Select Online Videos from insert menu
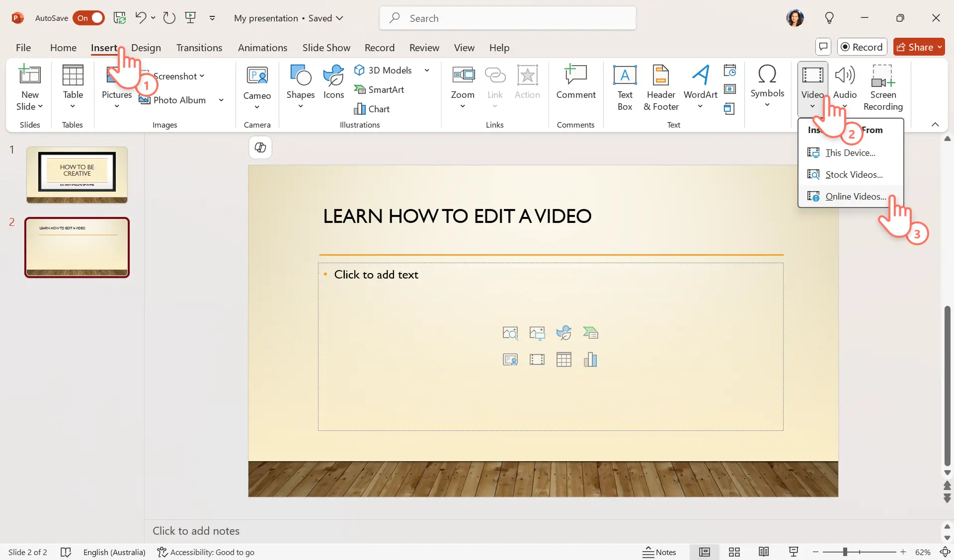 855,196
